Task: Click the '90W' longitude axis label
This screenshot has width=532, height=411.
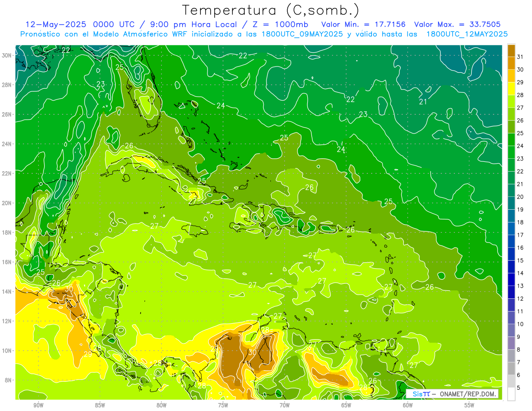Action: pyautogui.click(x=38, y=405)
